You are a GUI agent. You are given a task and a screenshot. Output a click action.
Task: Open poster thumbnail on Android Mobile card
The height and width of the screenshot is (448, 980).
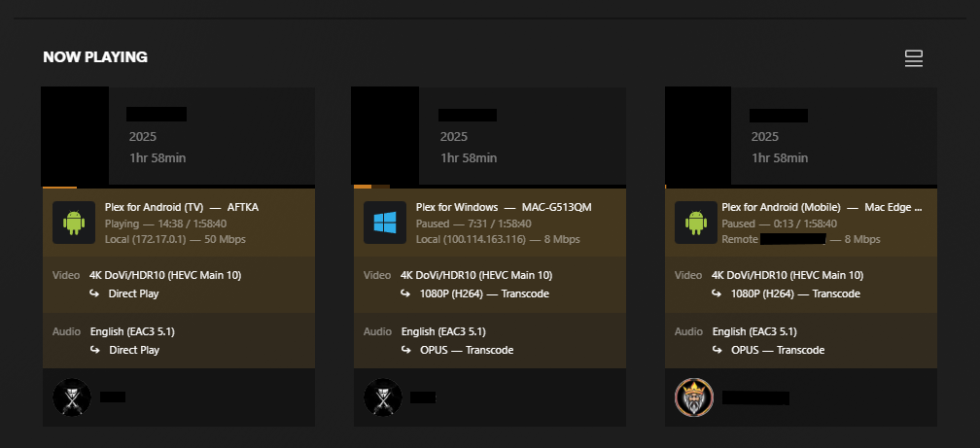697,136
